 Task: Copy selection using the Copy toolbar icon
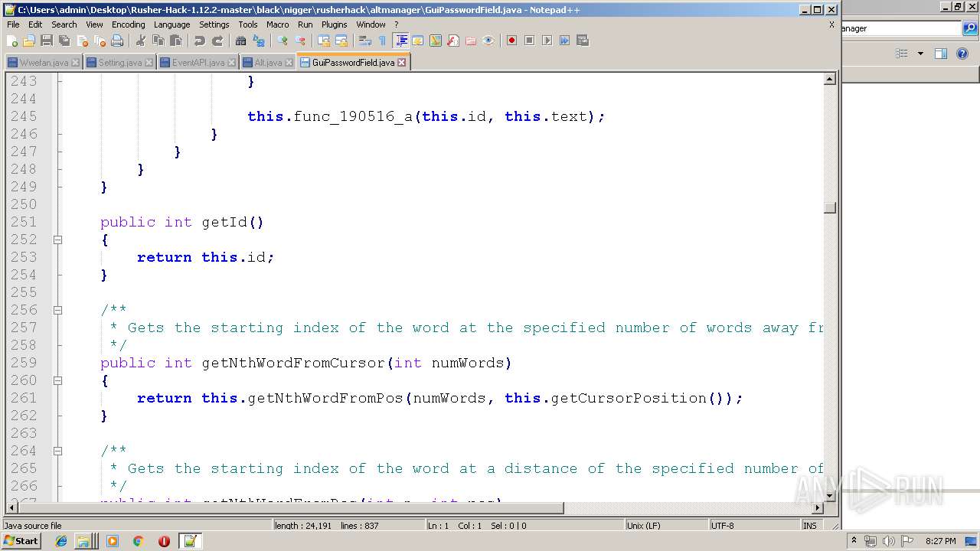158,41
